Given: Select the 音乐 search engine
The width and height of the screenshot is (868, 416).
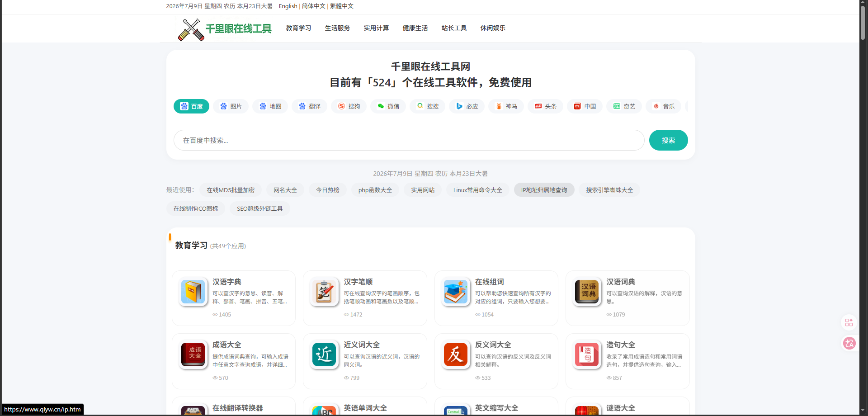Looking at the screenshot, I should pos(663,106).
